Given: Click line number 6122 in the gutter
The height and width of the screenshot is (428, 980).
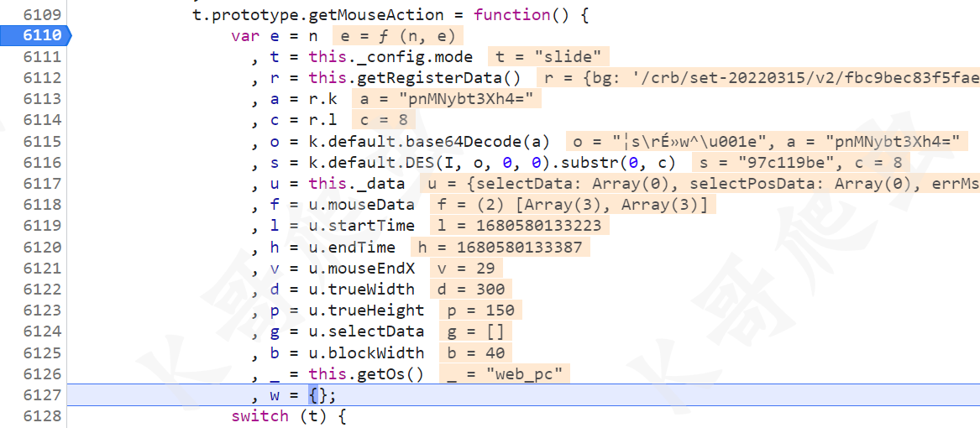Looking at the screenshot, I should (43, 290).
